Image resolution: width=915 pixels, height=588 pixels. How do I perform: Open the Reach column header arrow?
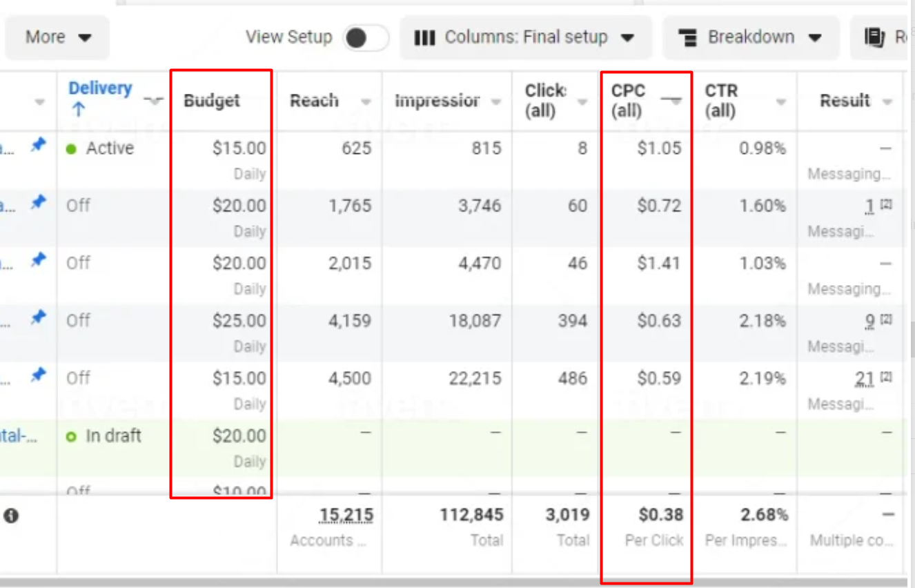tap(366, 102)
